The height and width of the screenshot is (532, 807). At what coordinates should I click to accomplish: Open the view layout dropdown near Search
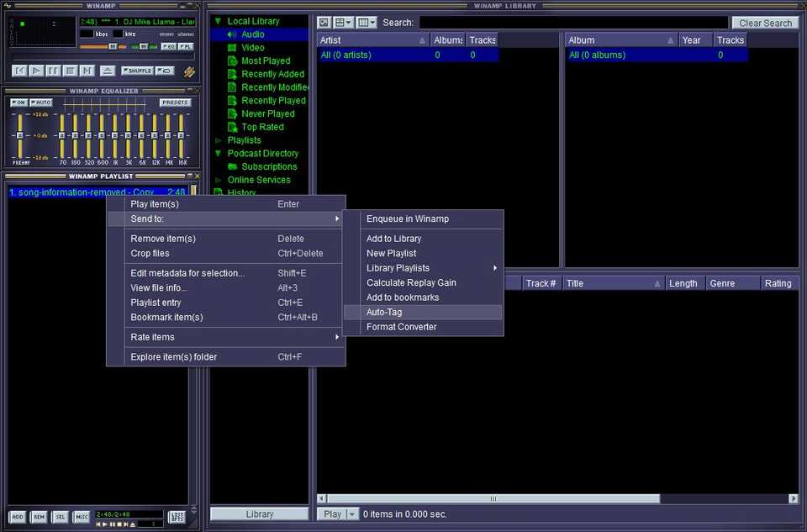coord(343,23)
